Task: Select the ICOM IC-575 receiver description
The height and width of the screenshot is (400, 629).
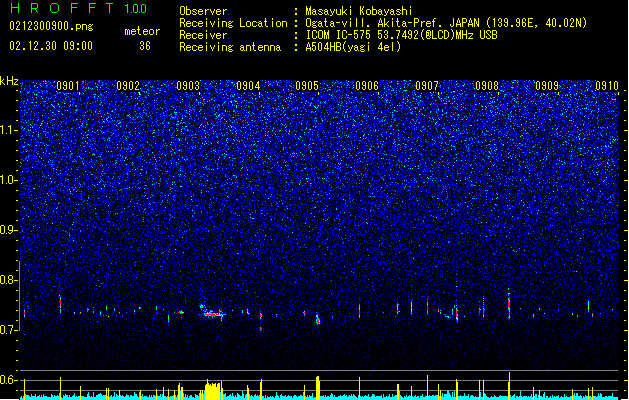Action: click(401, 35)
